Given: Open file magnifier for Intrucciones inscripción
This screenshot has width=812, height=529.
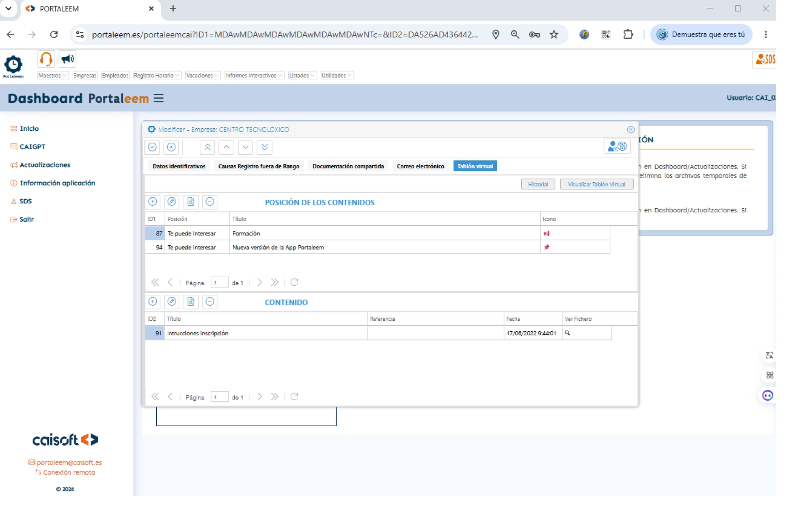Looking at the screenshot, I should coord(567,333).
